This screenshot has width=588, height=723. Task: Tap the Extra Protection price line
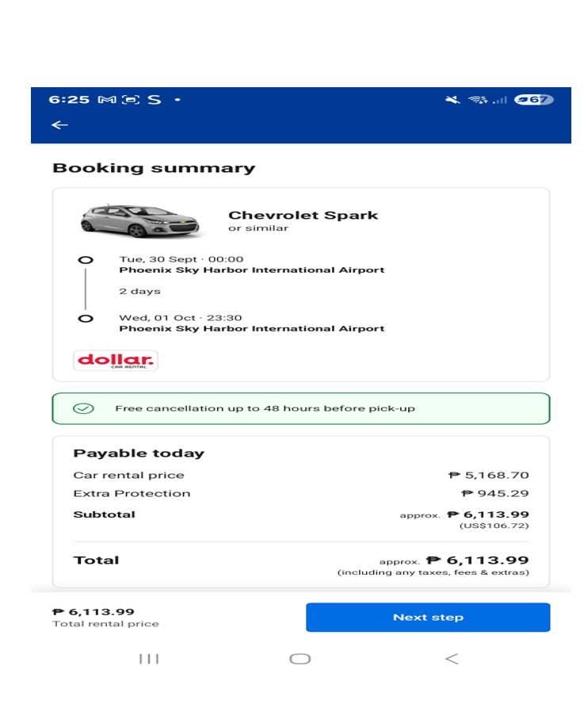[x=301, y=493]
